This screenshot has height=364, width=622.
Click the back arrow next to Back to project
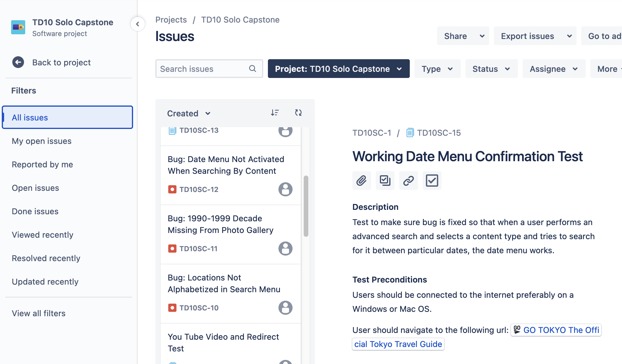(18, 62)
